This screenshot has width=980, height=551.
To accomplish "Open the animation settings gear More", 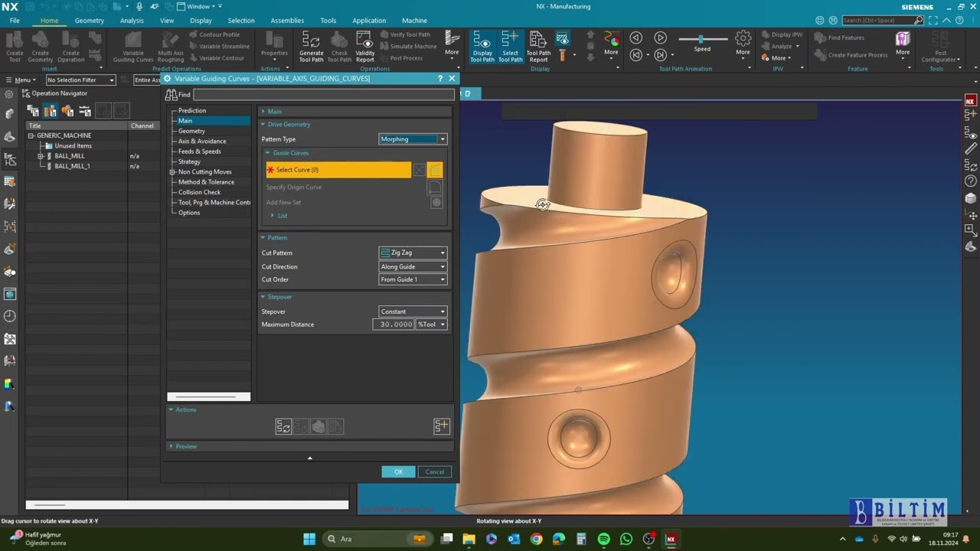I will [743, 44].
